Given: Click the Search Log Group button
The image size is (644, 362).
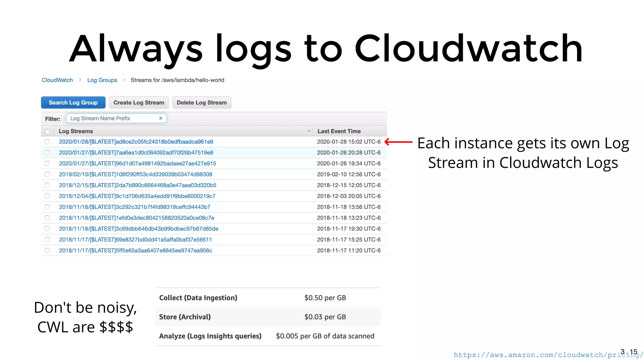Looking at the screenshot, I should [x=73, y=102].
